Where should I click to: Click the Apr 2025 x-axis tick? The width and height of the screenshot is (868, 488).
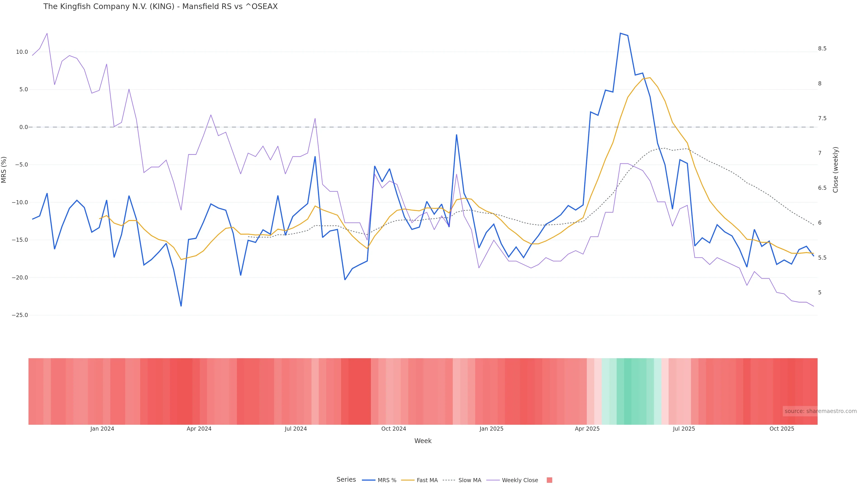coord(587,429)
